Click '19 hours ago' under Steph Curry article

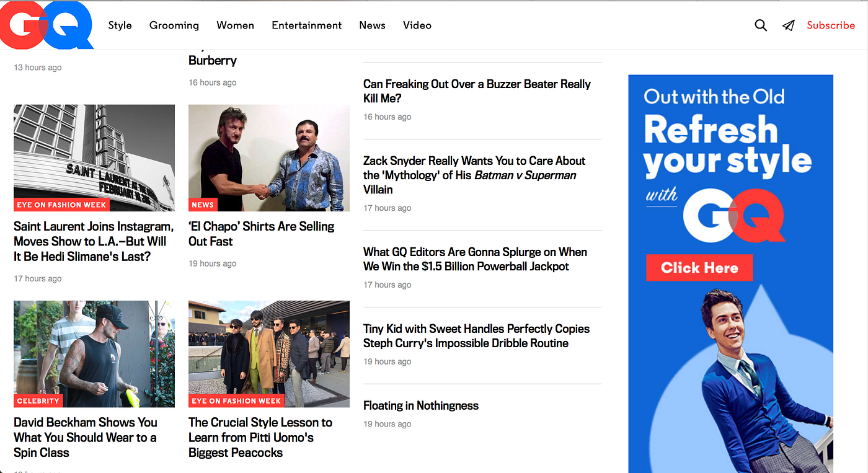tap(387, 361)
